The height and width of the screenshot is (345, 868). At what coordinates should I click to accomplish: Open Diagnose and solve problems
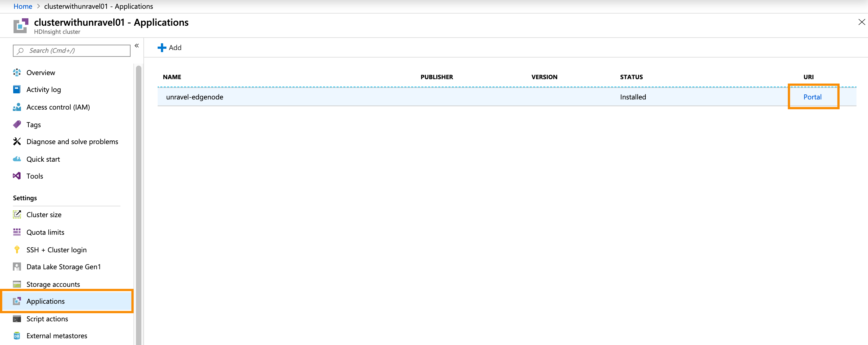pos(72,142)
